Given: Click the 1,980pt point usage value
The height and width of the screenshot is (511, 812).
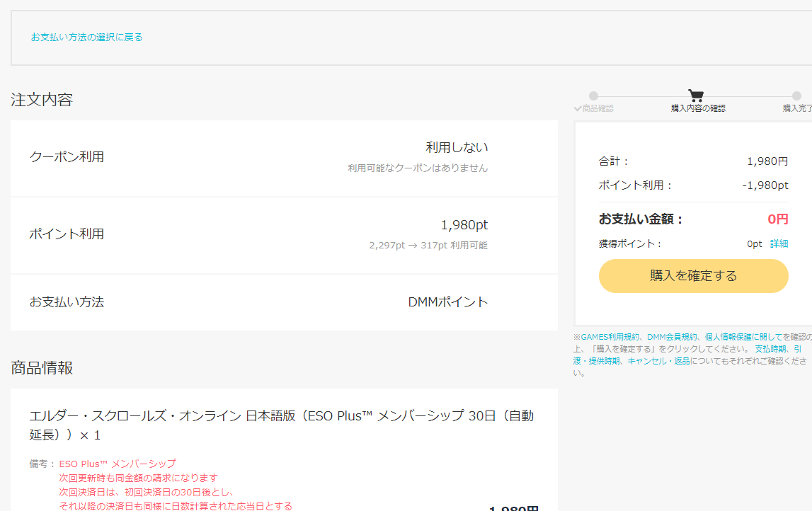Looking at the screenshot, I should coord(464,225).
